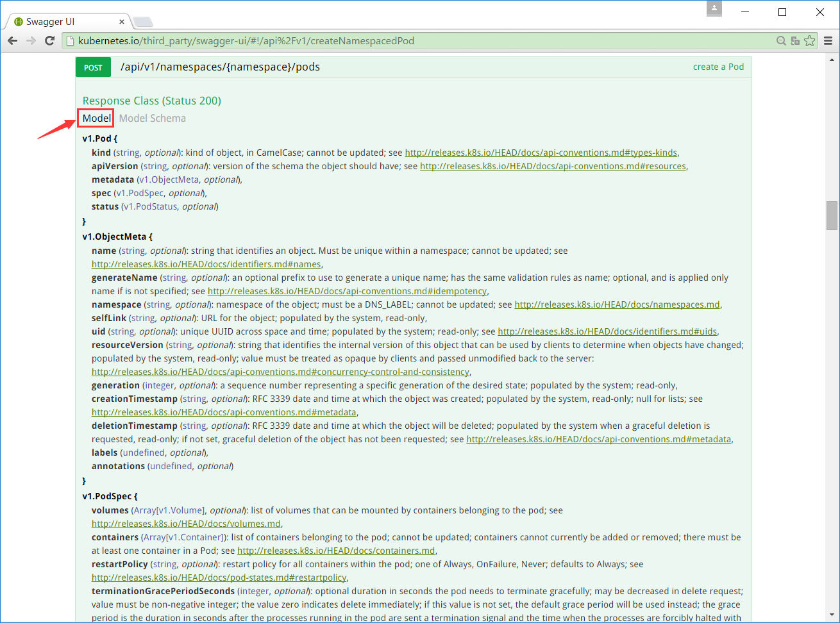
Task: Open the api-conventions.md#resources link
Action: point(553,166)
